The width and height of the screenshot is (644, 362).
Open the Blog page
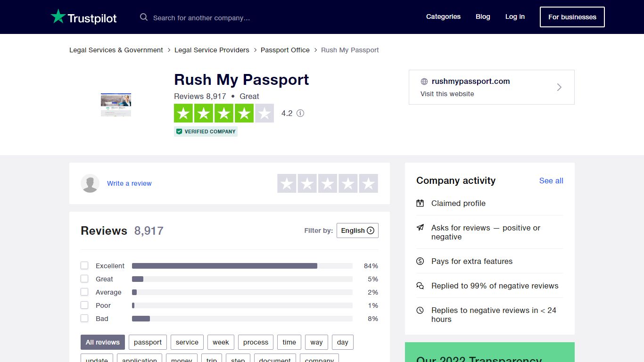tap(483, 16)
